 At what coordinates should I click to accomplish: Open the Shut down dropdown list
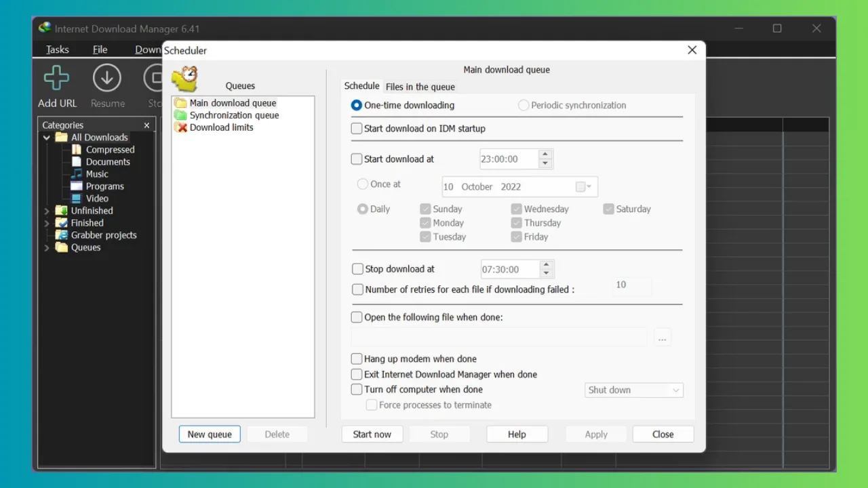[x=634, y=390]
